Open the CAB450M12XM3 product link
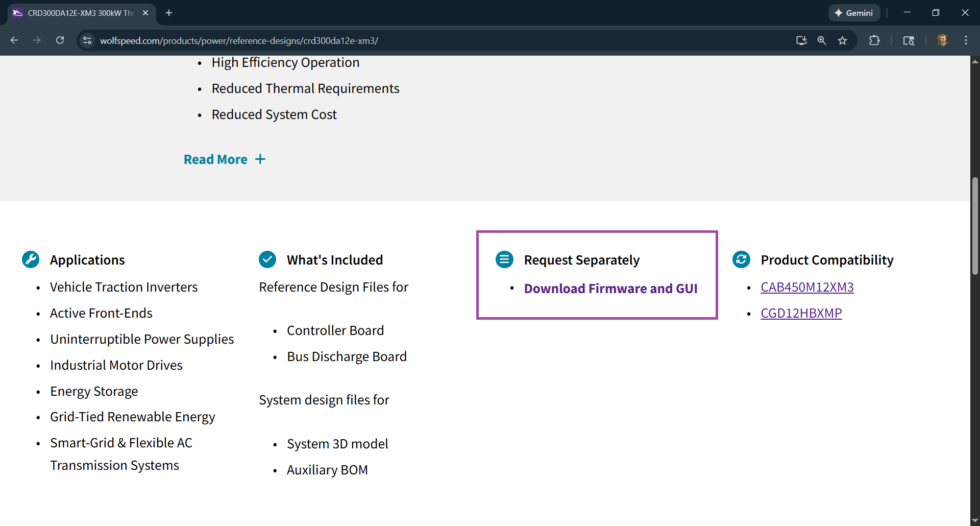980x526 pixels. [x=807, y=287]
